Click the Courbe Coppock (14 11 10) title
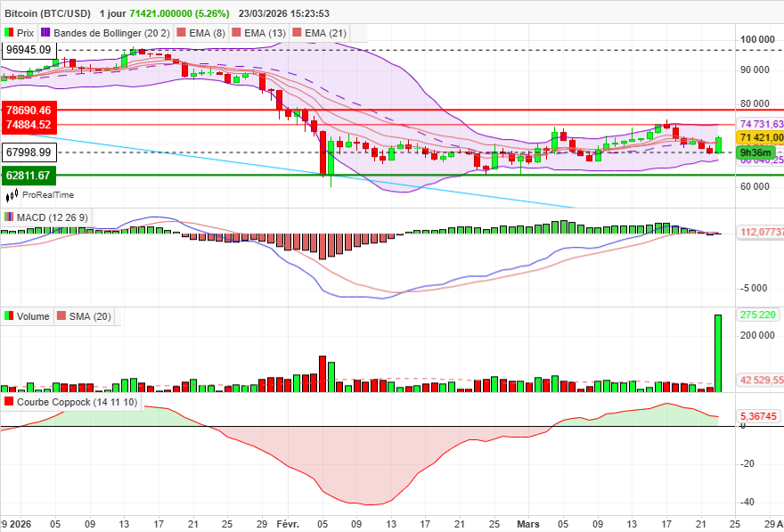The width and height of the screenshot is (784, 532). pos(77,402)
